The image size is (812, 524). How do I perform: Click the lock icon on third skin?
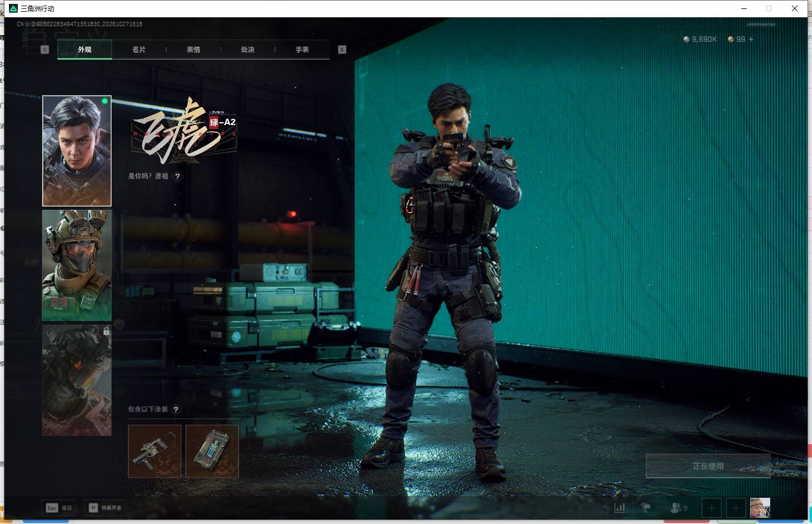click(106, 331)
